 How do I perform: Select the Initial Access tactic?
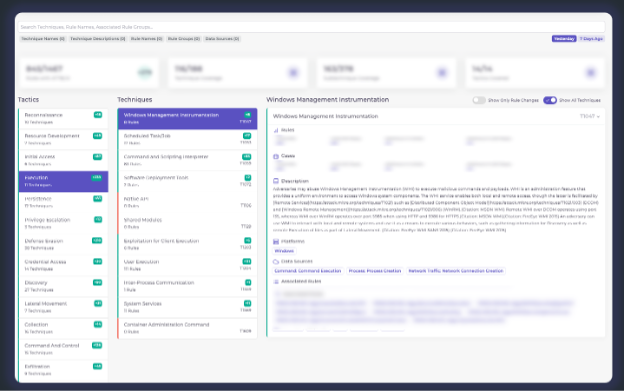63,160
